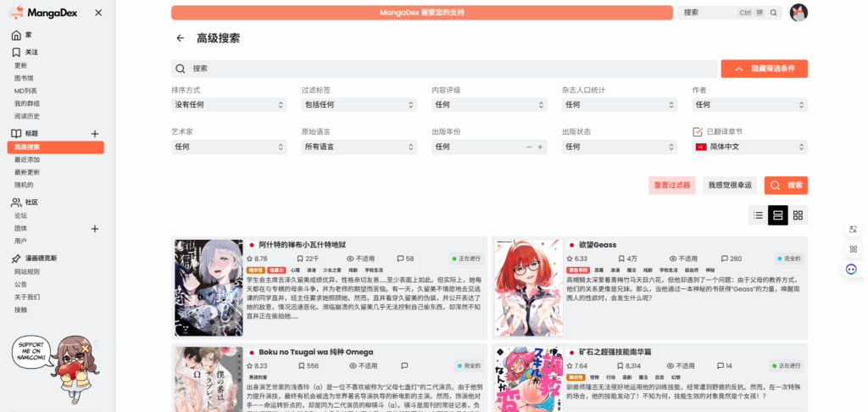Click the four-squares extension icon on right edge
The width and height of the screenshot is (868, 412).
[853, 249]
